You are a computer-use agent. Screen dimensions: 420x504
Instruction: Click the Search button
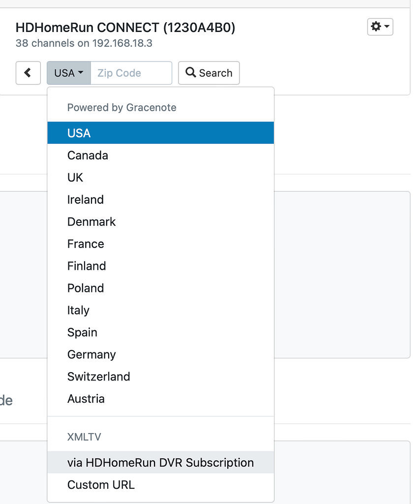209,73
